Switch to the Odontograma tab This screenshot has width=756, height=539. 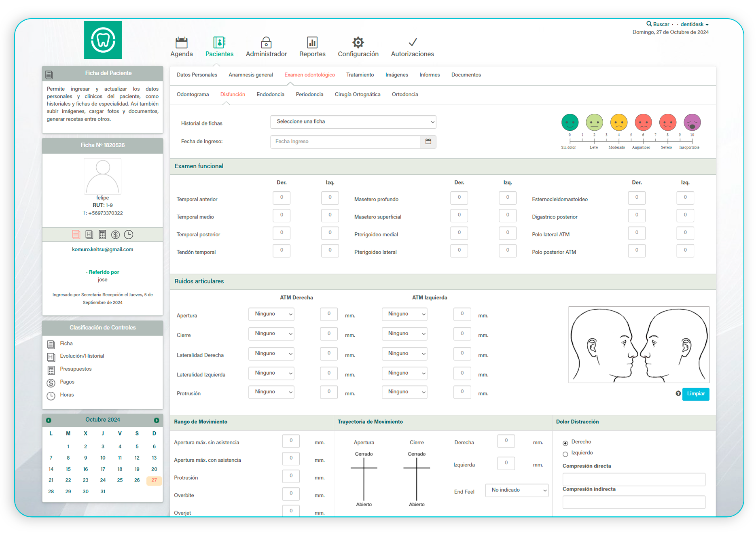click(x=193, y=95)
